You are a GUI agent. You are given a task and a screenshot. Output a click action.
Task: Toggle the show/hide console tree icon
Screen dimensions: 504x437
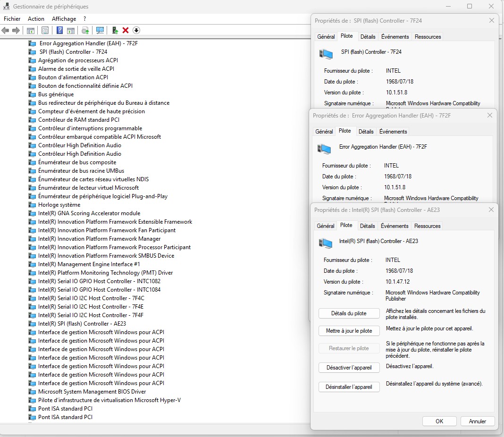point(30,30)
